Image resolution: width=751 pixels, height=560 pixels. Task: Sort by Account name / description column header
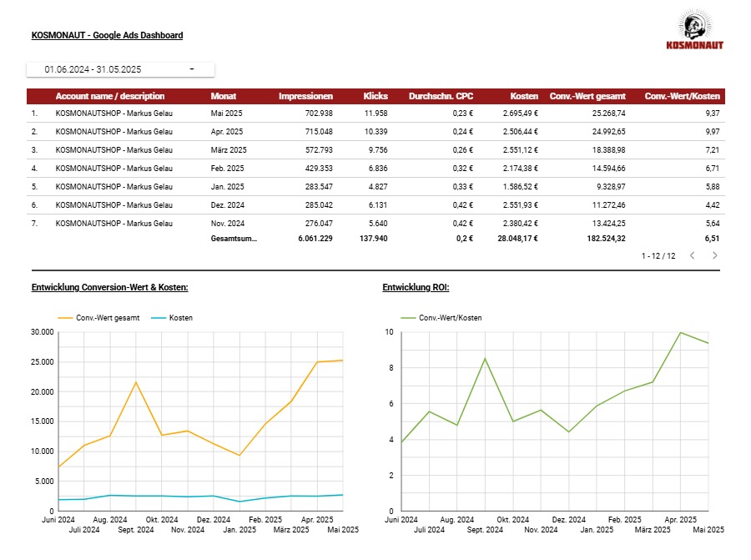(109, 96)
